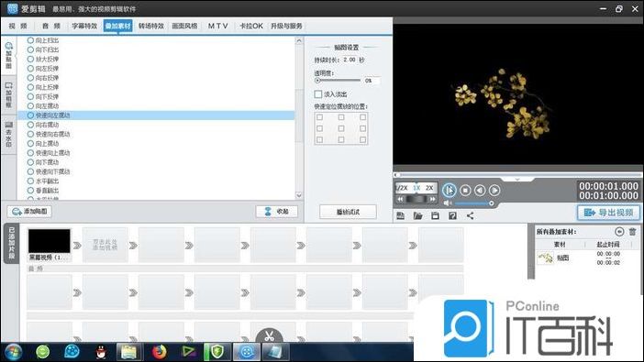644x362 pixels.
Task: Open QQ penguin from the taskbar
Action: click(x=101, y=352)
